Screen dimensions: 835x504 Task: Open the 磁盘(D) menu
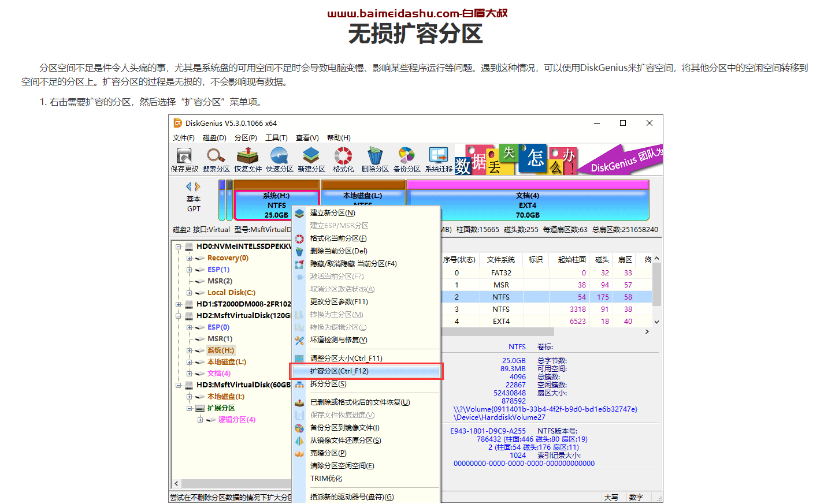[214, 138]
